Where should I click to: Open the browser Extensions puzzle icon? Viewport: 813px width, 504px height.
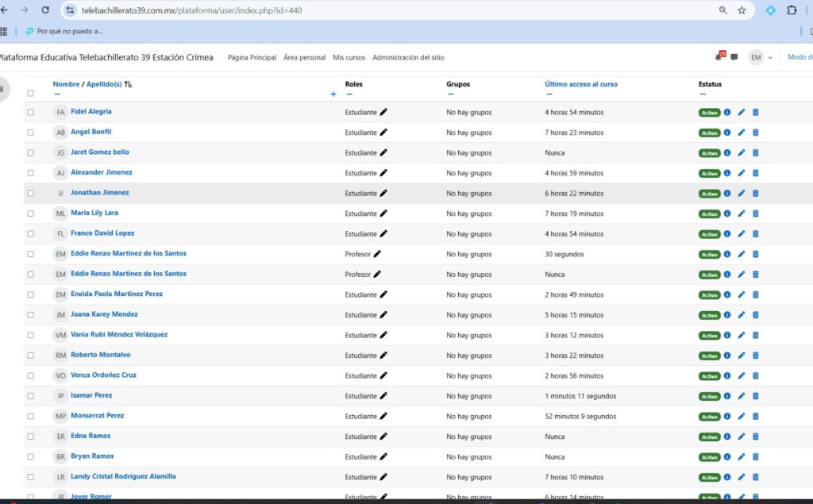coord(792,10)
